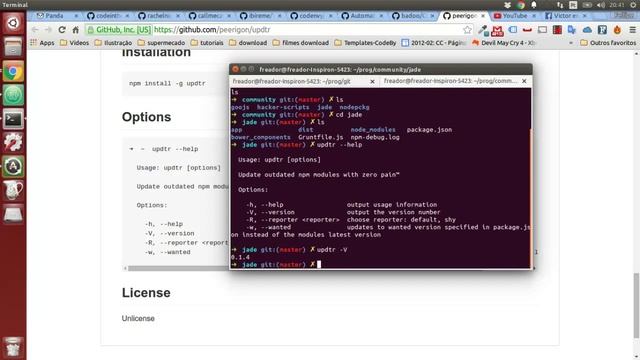Open the Google Translate extension
Image resolution: width=640 pixels, height=360 pixels.
[x=572, y=30]
